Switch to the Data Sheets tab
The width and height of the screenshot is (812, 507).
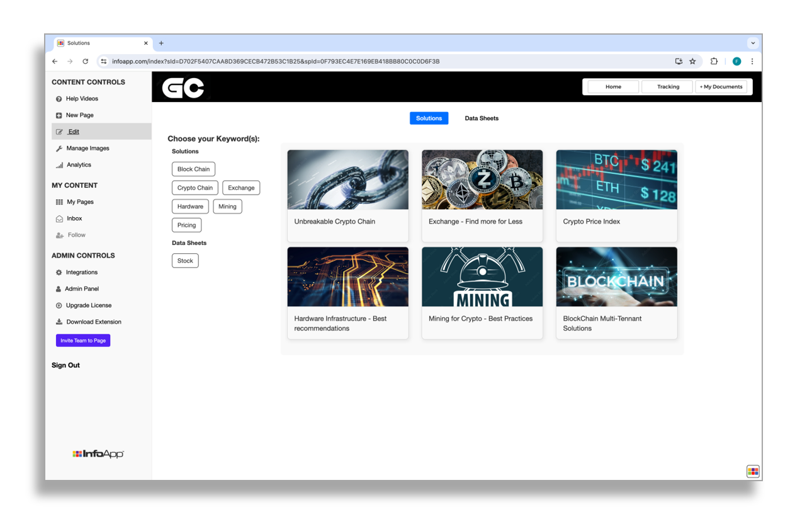[482, 118]
